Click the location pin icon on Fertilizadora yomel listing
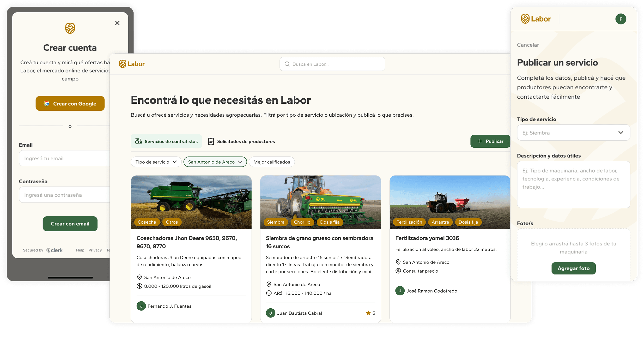This screenshot has height=347, width=644. pos(399,262)
